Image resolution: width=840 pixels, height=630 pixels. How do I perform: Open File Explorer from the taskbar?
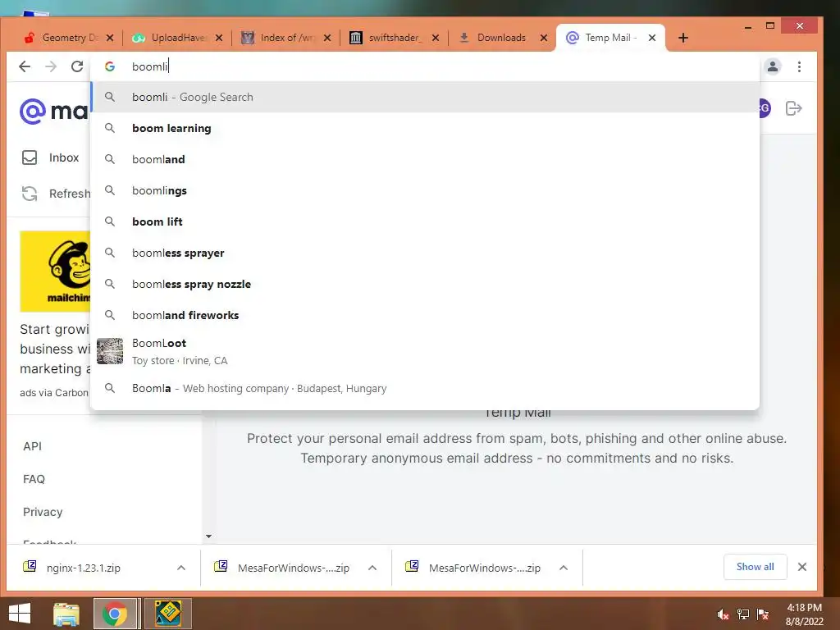(66, 614)
